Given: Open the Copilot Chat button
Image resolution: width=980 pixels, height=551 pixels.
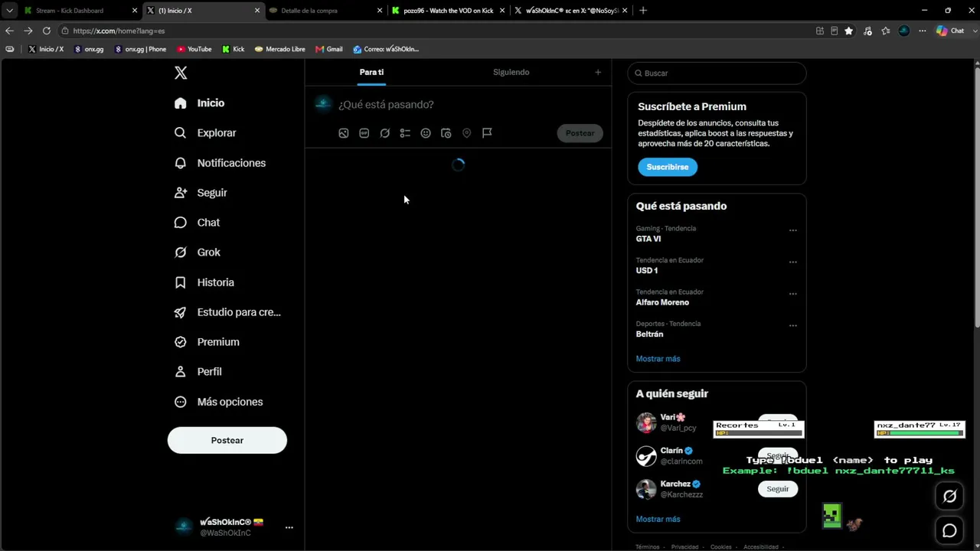Looking at the screenshot, I should click(x=951, y=31).
